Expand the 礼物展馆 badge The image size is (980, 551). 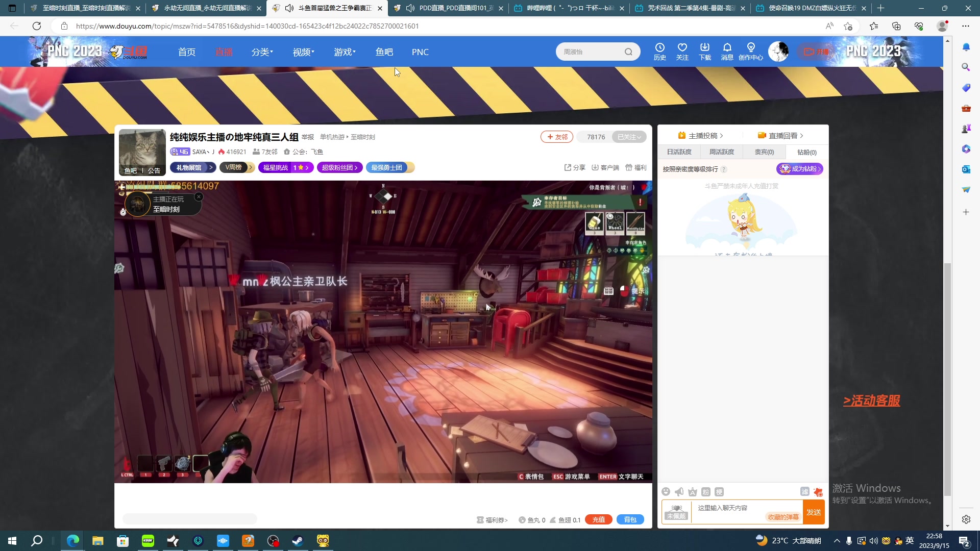193,167
